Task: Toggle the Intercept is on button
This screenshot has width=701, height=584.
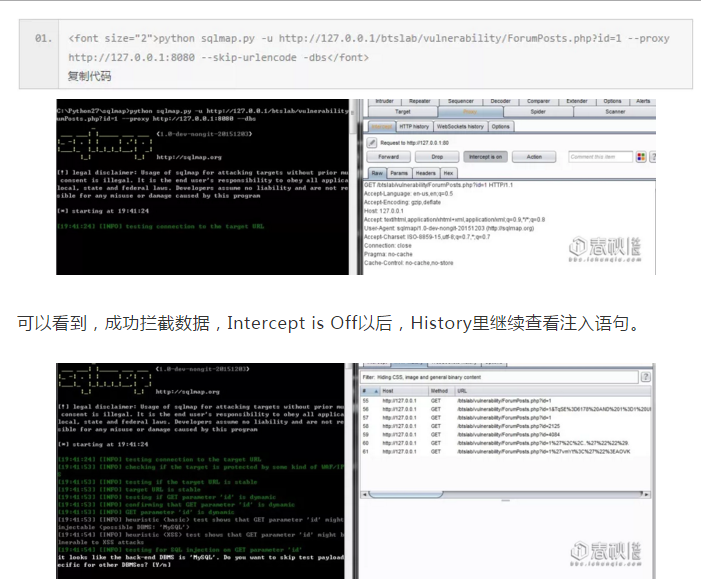Action: 485,157
